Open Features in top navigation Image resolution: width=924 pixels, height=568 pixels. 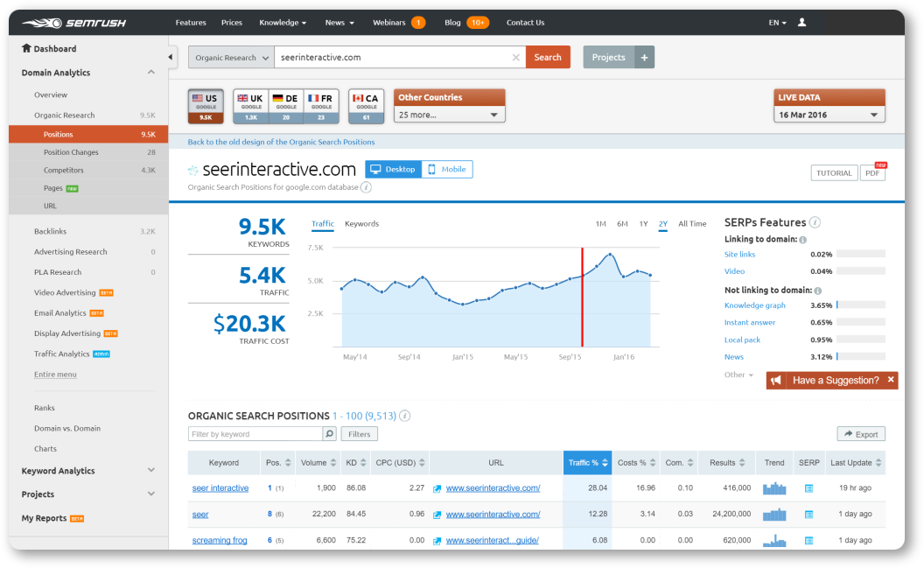tap(191, 23)
